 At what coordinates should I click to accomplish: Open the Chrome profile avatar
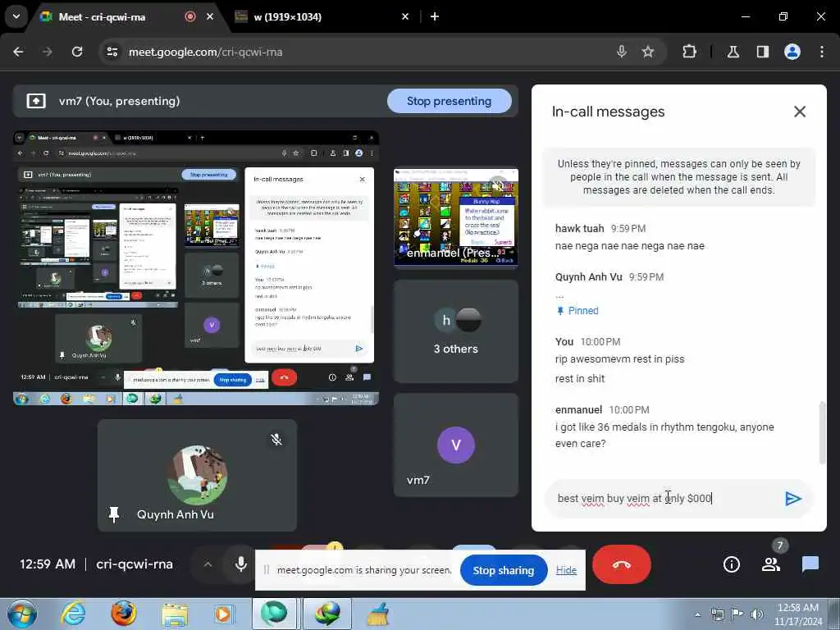pos(792,52)
